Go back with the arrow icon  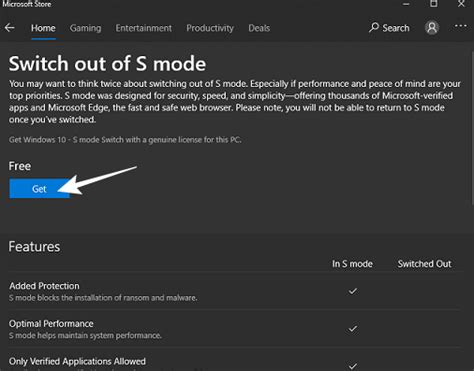coord(10,28)
